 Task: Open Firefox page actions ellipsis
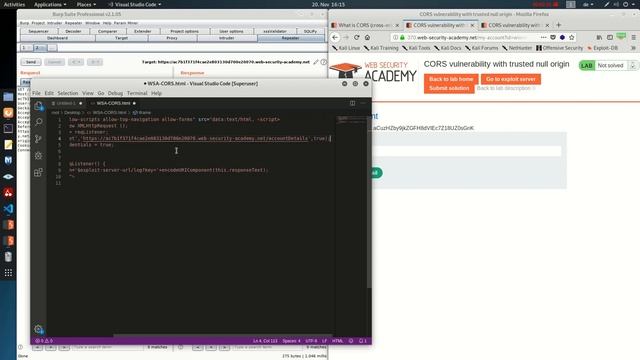543,37
